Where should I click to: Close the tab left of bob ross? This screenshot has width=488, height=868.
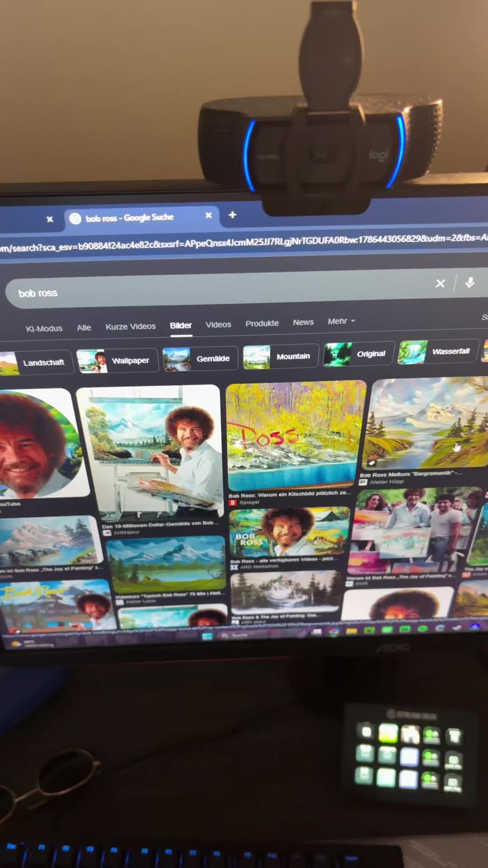(50, 219)
